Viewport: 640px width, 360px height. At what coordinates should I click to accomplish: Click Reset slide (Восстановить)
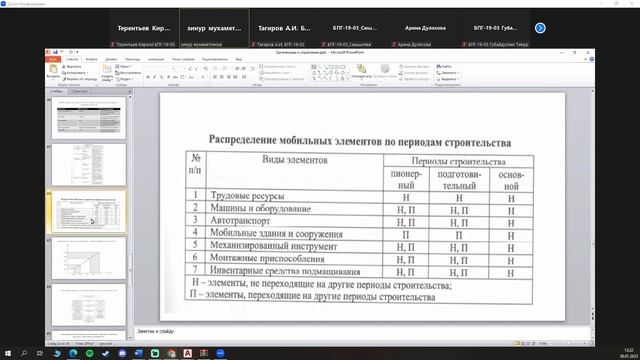tap(128, 73)
